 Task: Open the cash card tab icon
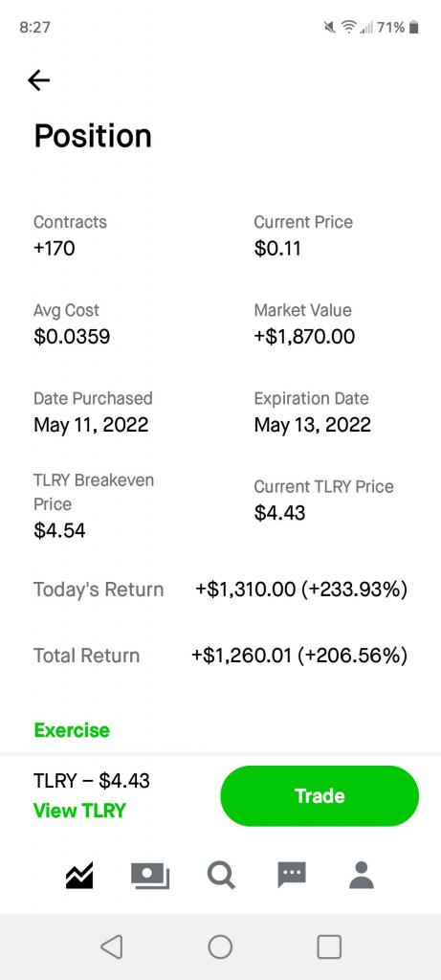pyautogui.click(x=150, y=875)
